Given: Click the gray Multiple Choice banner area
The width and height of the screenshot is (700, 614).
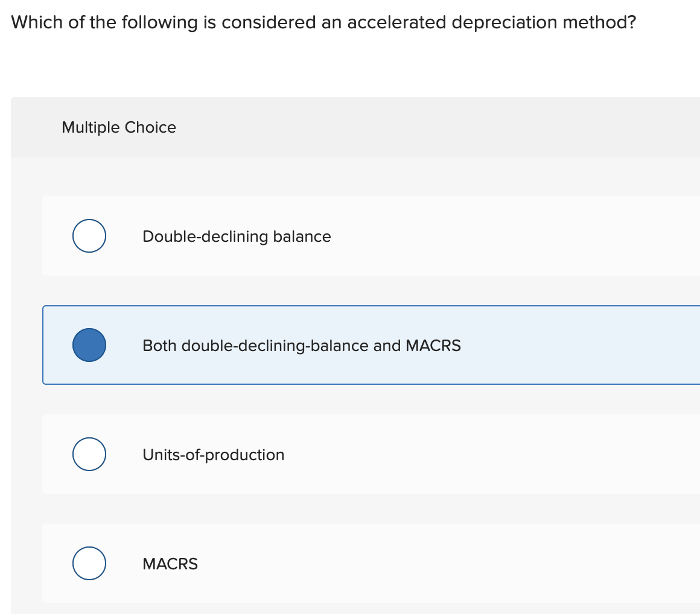Looking at the screenshot, I should pyautogui.click(x=362, y=127).
